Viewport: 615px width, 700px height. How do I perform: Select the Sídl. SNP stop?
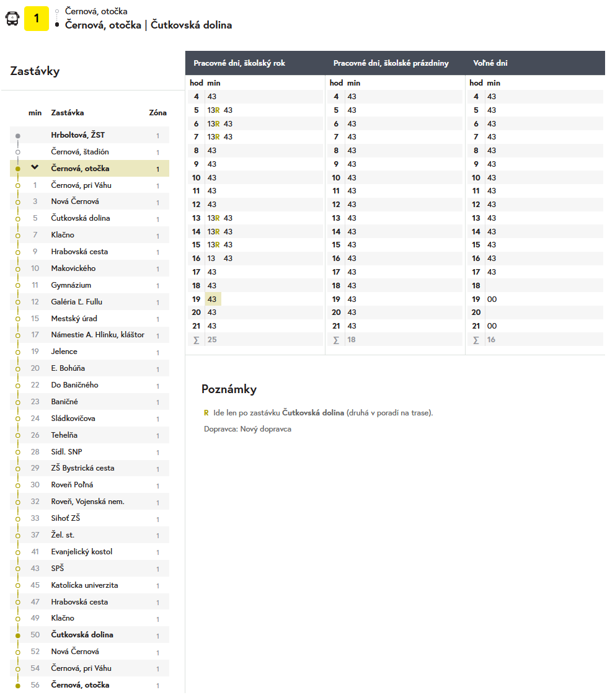point(66,452)
